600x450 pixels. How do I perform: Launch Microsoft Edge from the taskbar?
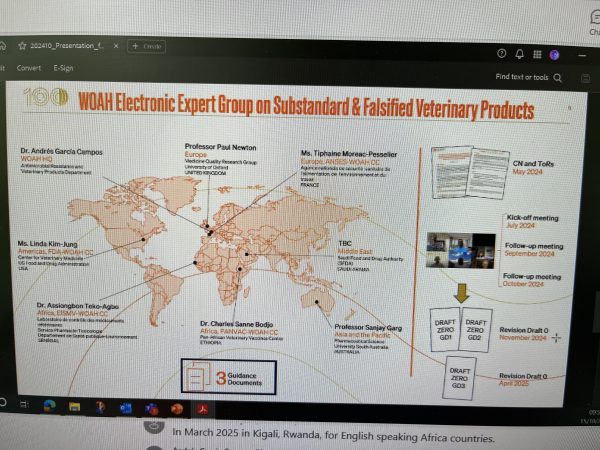(49, 406)
